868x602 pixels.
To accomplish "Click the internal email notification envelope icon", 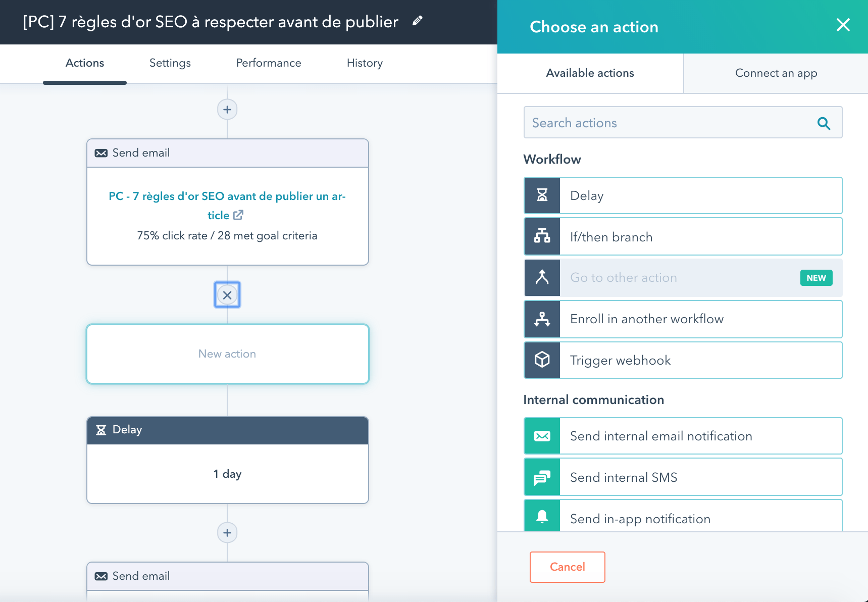I will click(x=542, y=436).
